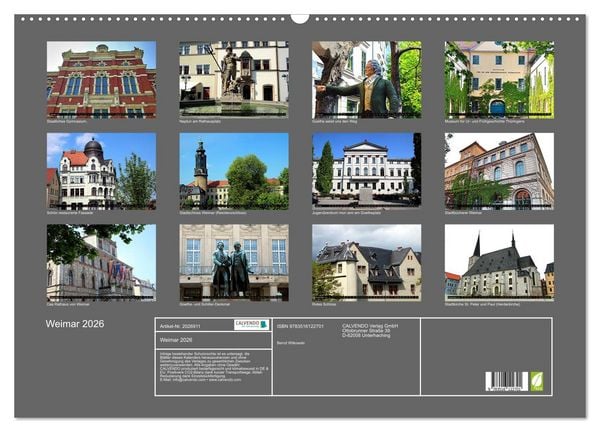
Task: Select the red brick Gymnasium facade photo
Action: pos(101,80)
